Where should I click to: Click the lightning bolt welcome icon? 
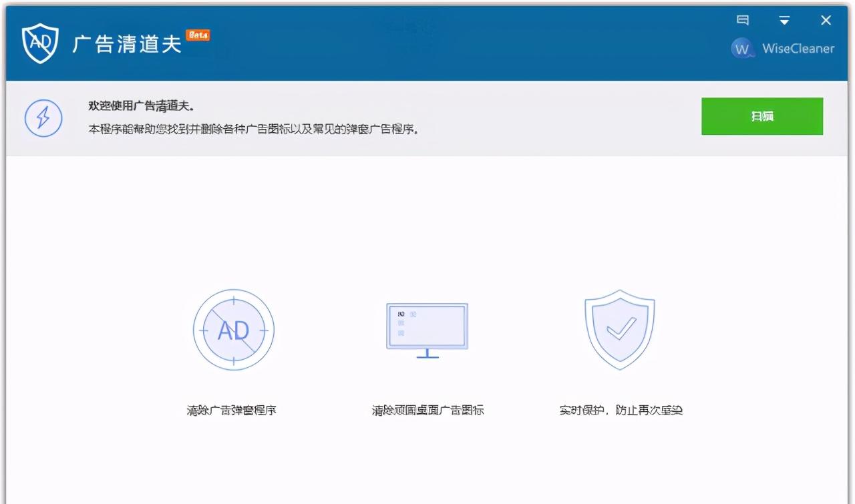[x=43, y=117]
